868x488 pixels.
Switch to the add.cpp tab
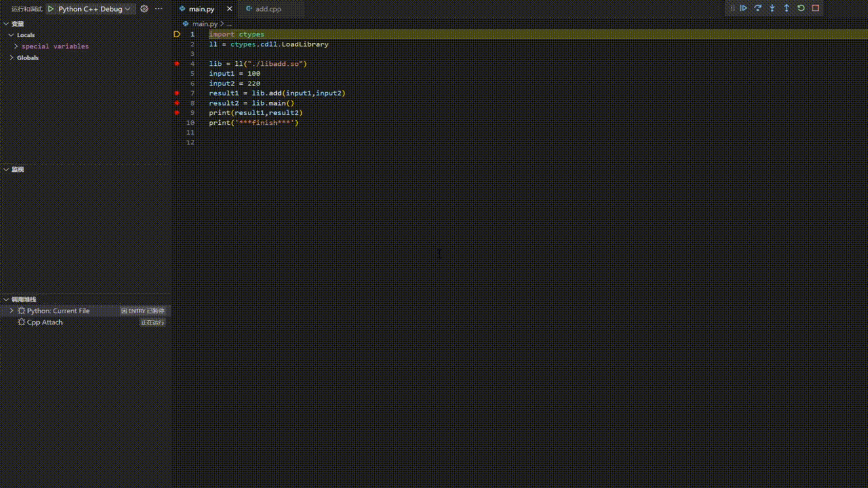[268, 9]
